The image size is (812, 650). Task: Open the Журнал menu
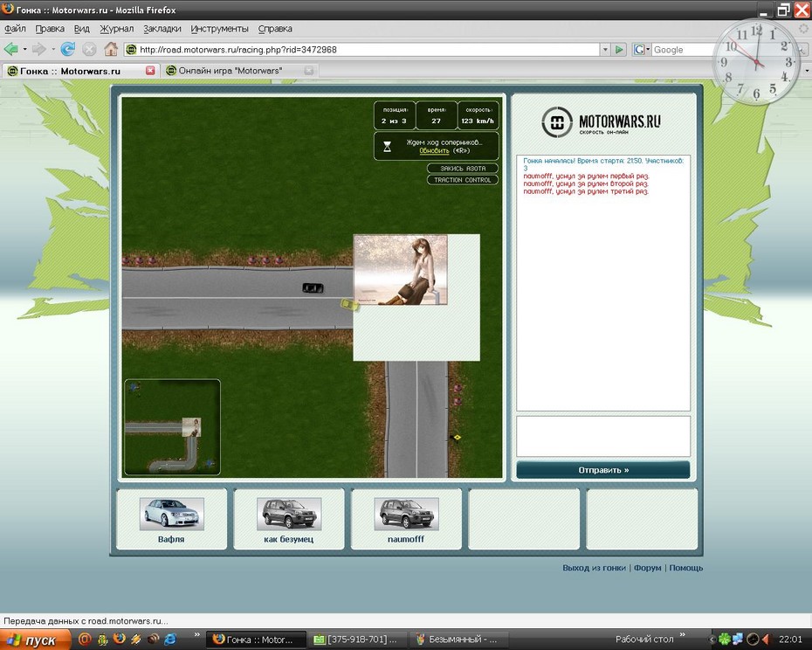tap(116, 29)
